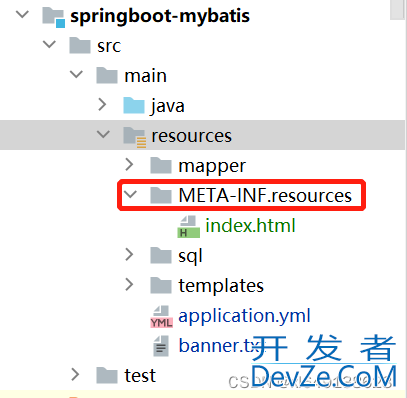Select the templates tree item
This screenshot has height=398, width=407.
pos(221,286)
